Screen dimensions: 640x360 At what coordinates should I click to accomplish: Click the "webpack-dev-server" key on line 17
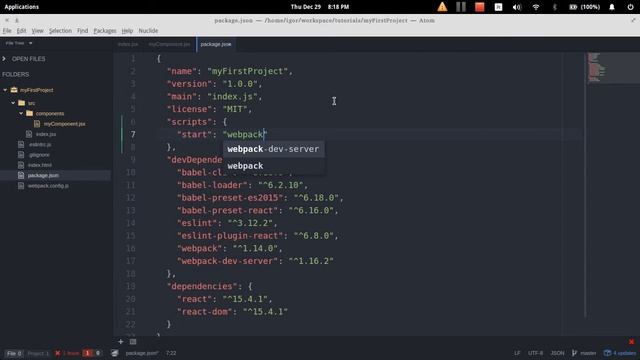[227, 261]
